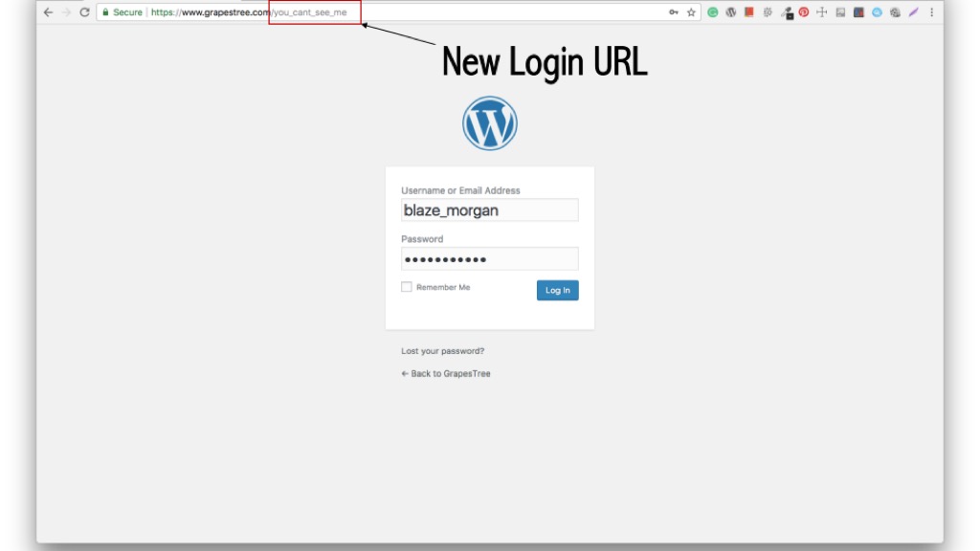Open the light blue search extension
The width and height of the screenshot is (980, 551).
click(877, 11)
